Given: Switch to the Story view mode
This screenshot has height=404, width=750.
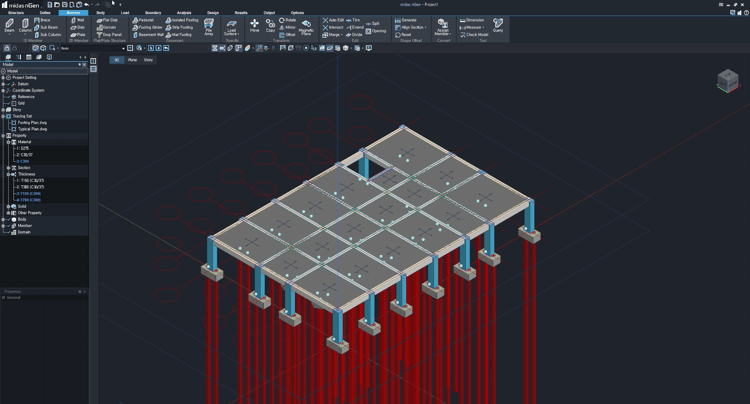Looking at the screenshot, I should (148, 60).
